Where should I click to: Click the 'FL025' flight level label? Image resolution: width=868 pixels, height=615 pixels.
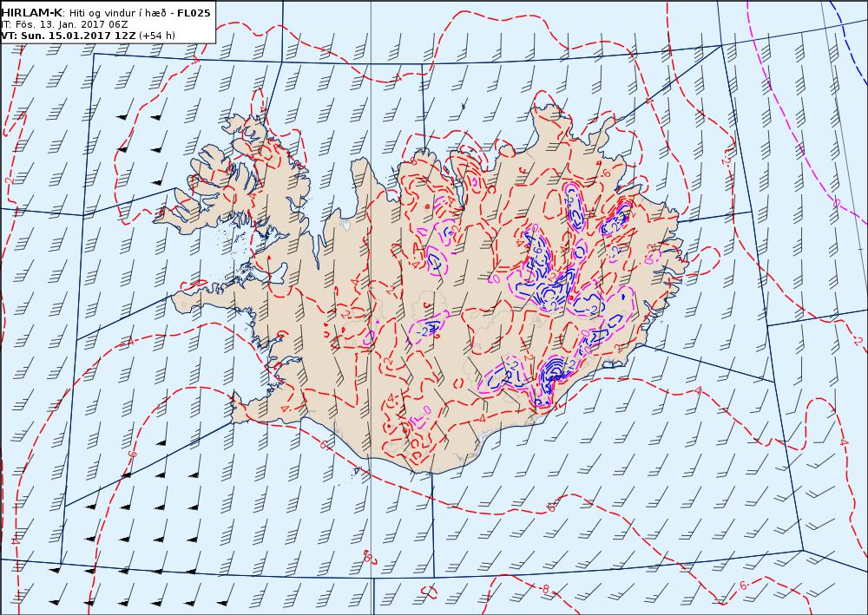(194, 13)
